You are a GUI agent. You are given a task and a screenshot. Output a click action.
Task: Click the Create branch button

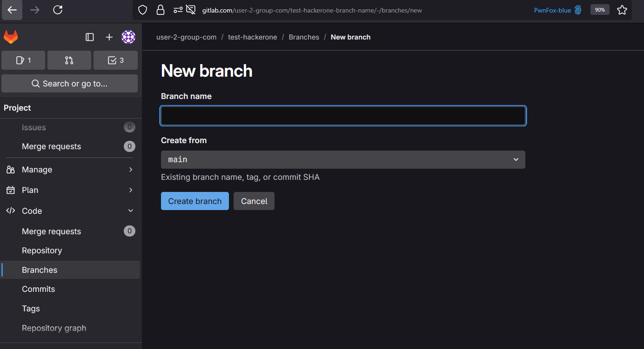195,201
